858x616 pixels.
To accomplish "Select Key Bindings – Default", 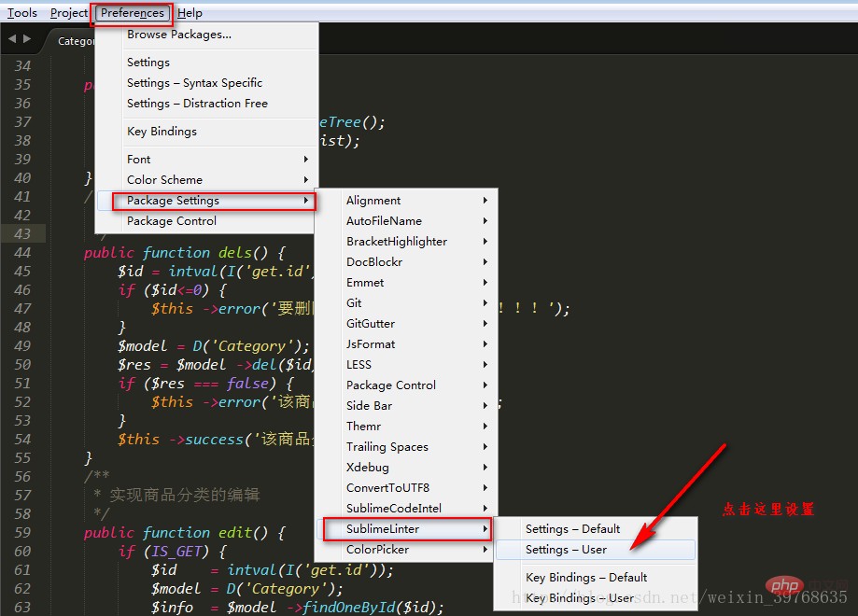I will point(596,578).
